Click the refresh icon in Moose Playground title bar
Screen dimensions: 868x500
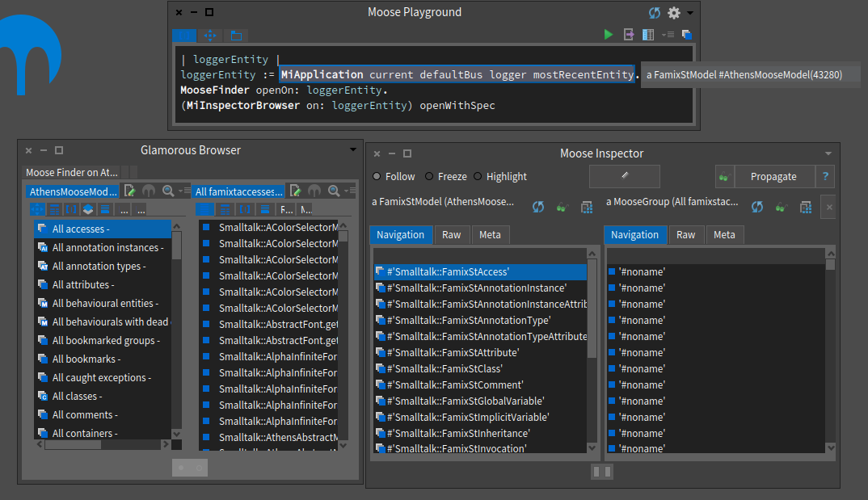click(654, 12)
